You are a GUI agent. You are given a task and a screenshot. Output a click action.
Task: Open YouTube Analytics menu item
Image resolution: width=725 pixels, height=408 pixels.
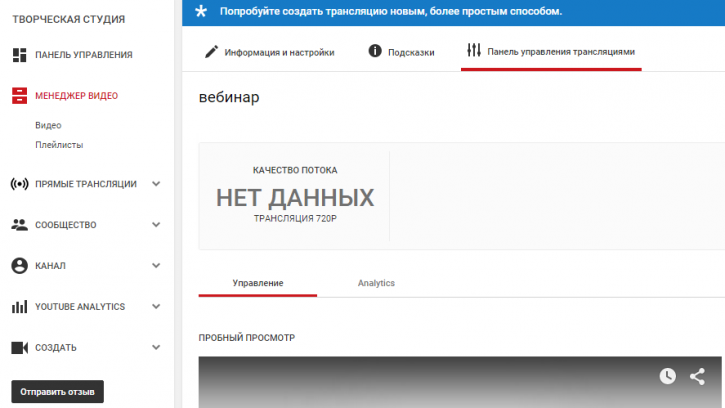pyautogui.click(x=80, y=307)
